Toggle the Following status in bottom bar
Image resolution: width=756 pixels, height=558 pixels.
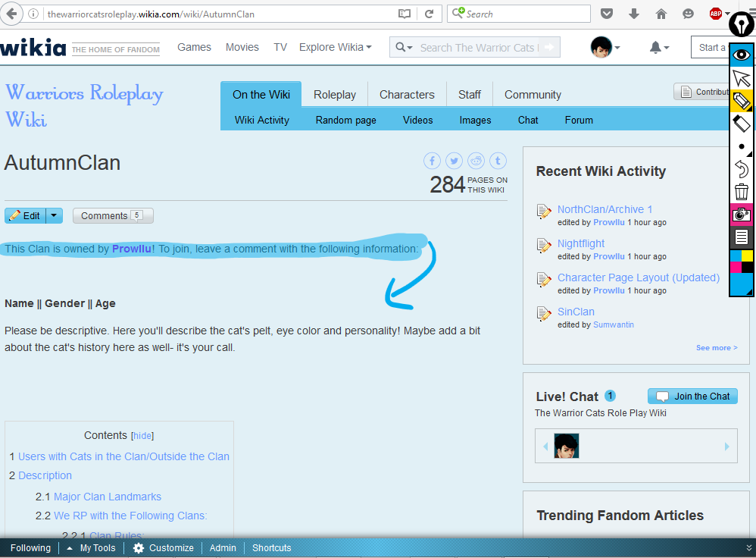click(x=30, y=548)
